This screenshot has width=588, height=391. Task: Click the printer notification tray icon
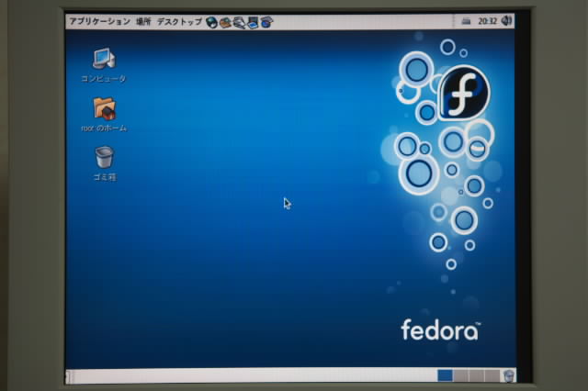[x=466, y=21]
